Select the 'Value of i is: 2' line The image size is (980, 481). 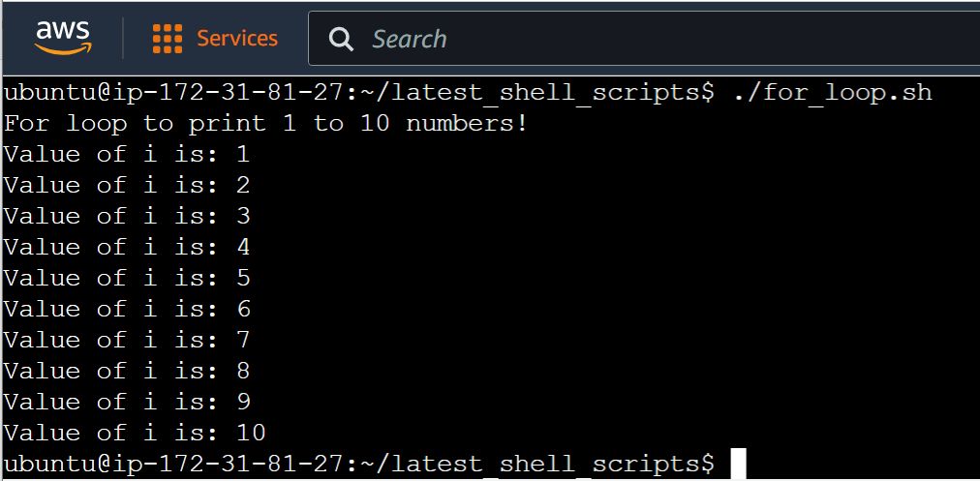(127, 186)
